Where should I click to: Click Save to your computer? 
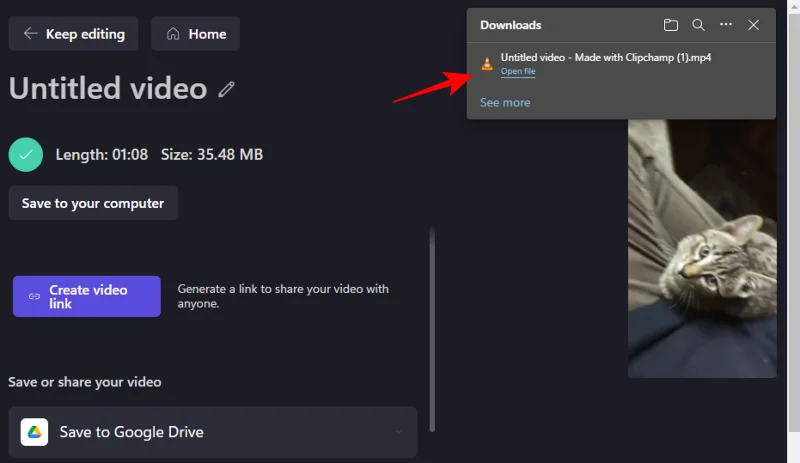93,203
